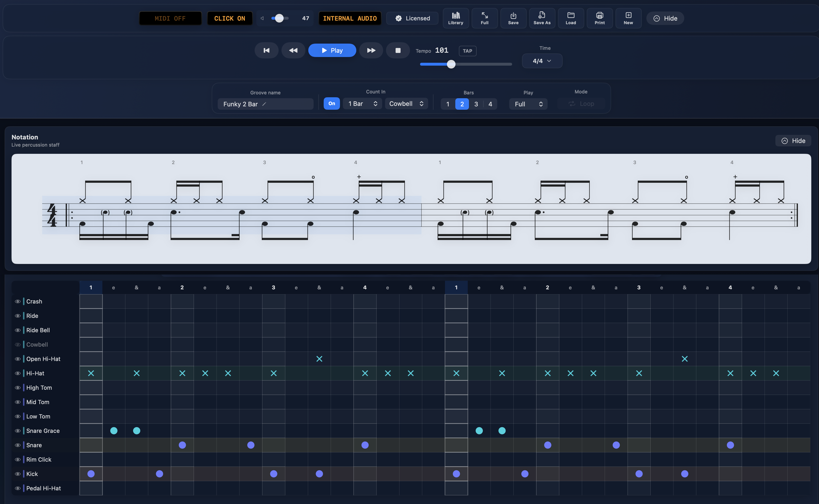Toggle High Tom visibility eye
The image size is (819, 504).
point(18,388)
